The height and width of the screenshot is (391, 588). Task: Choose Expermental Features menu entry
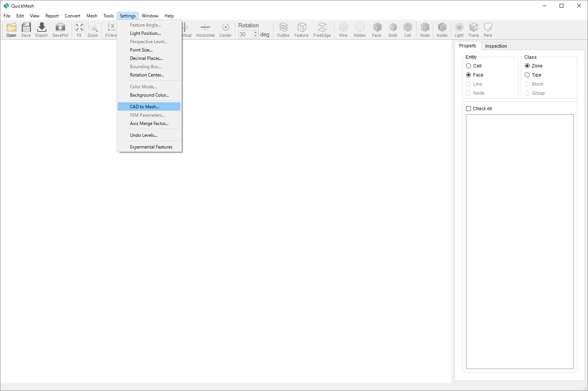pyautogui.click(x=149, y=147)
